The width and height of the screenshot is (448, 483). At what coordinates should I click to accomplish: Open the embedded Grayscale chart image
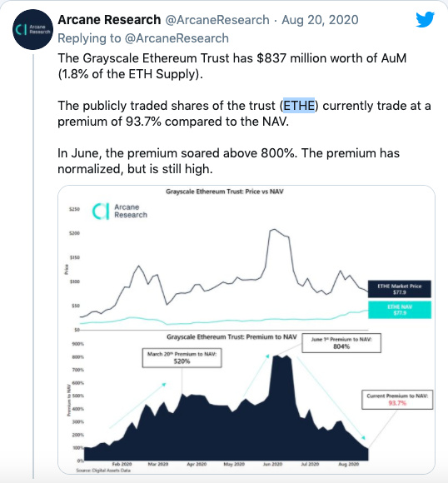(246, 330)
